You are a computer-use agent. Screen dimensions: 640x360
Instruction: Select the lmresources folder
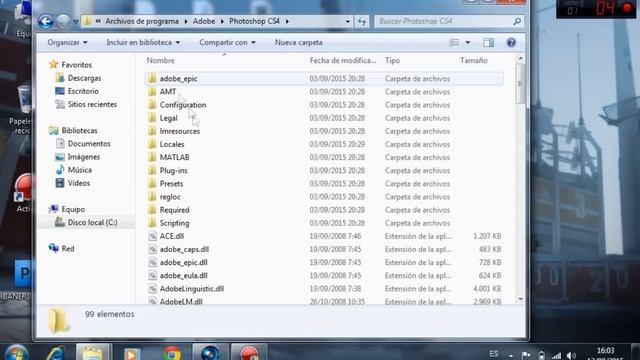pos(180,131)
